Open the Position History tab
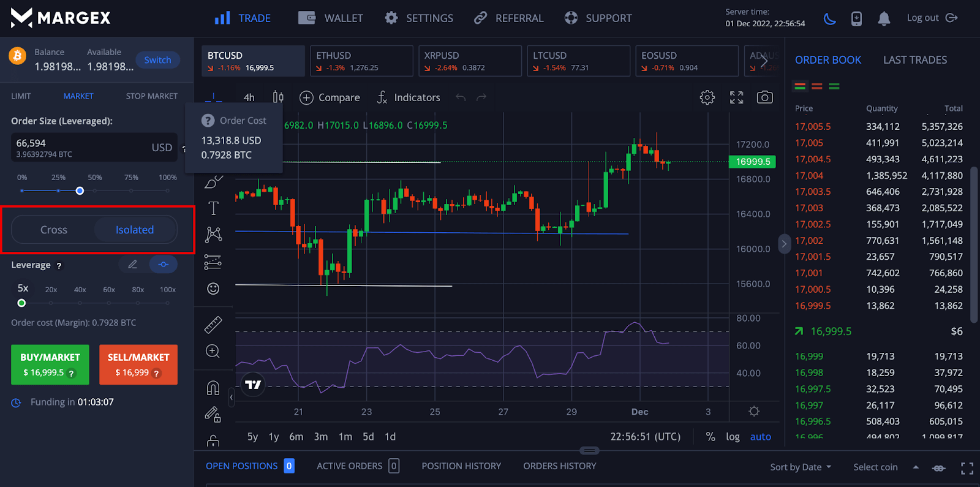Viewport: 980px width, 487px height. [x=461, y=466]
